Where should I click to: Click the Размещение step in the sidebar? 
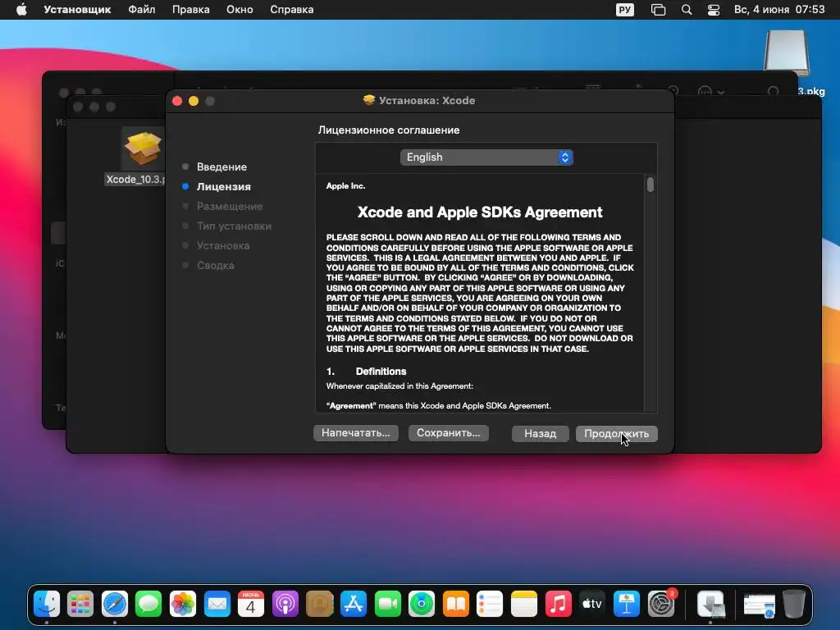[230, 206]
